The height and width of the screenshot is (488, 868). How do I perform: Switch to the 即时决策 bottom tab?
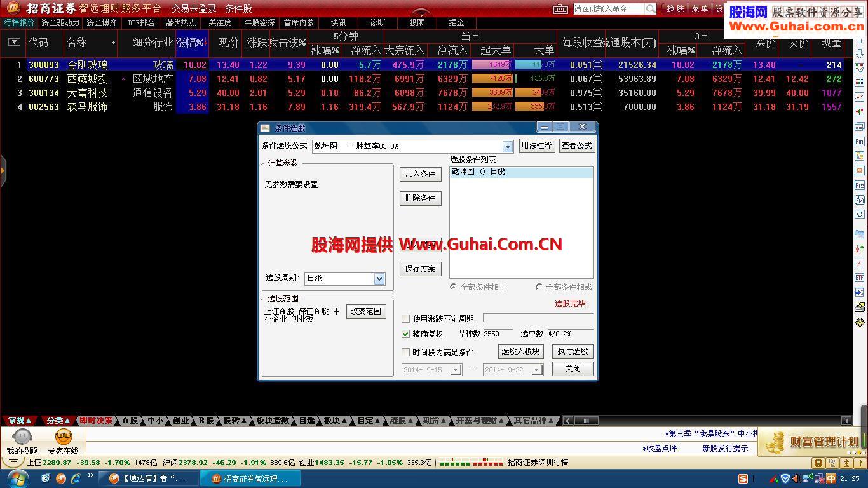(x=96, y=421)
